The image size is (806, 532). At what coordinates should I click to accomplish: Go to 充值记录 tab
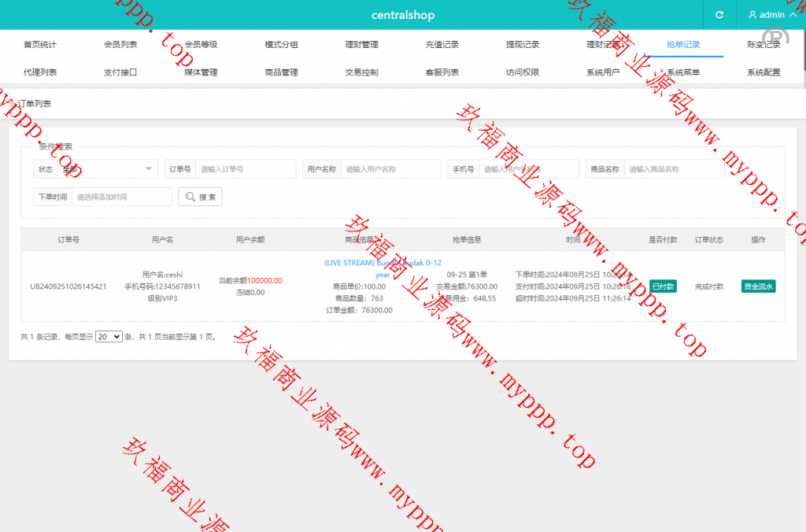click(442, 45)
